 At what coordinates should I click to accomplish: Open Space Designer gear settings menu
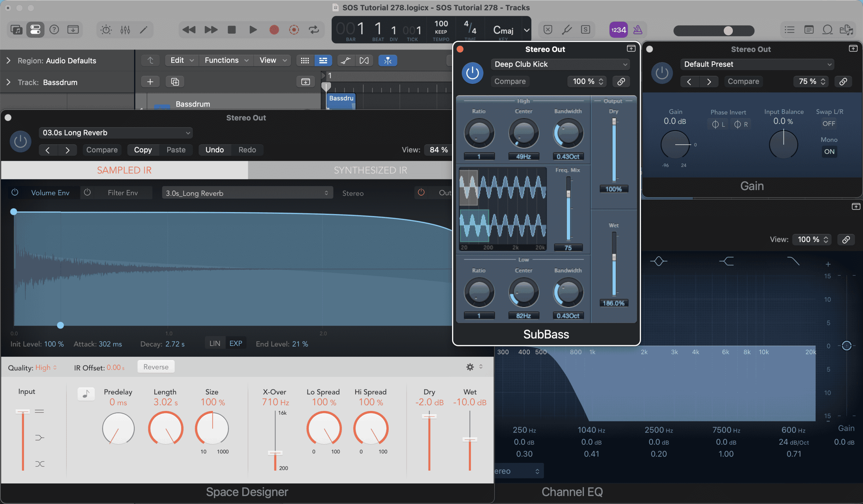[x=470, y=367]
